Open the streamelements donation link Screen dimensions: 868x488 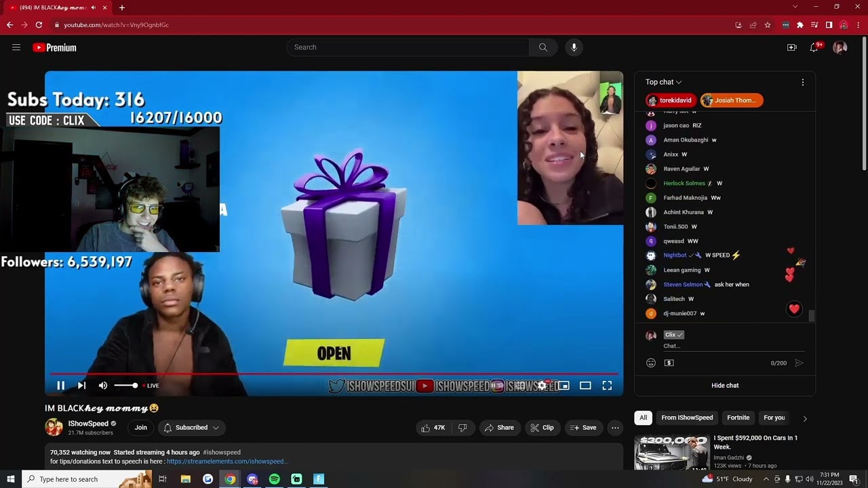(227, 462)
